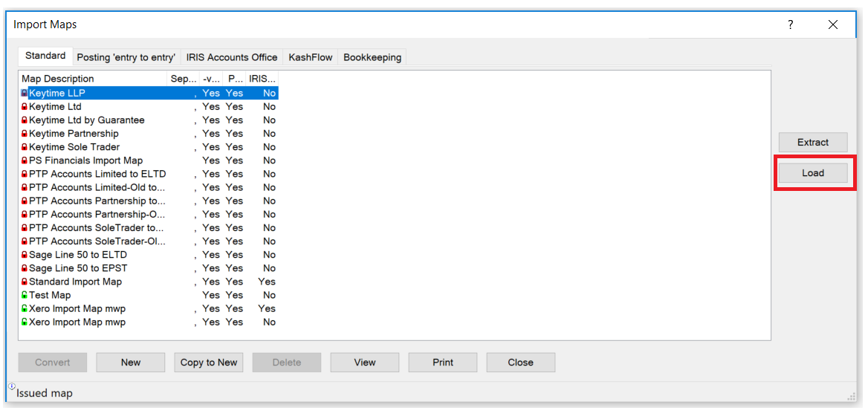Click the 'Issued map' status bar text
This screenshot has width=868, height=419.
45,394
